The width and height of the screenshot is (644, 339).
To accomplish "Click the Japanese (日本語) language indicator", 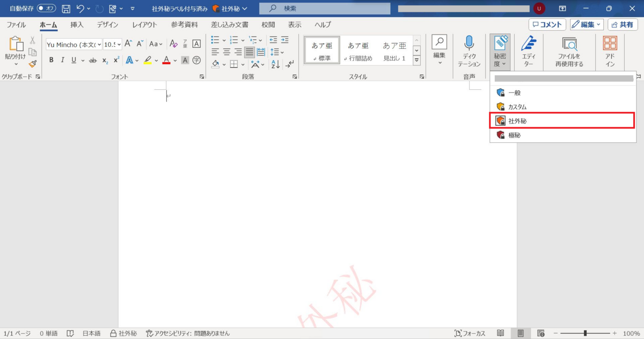I will click(91, 333).
